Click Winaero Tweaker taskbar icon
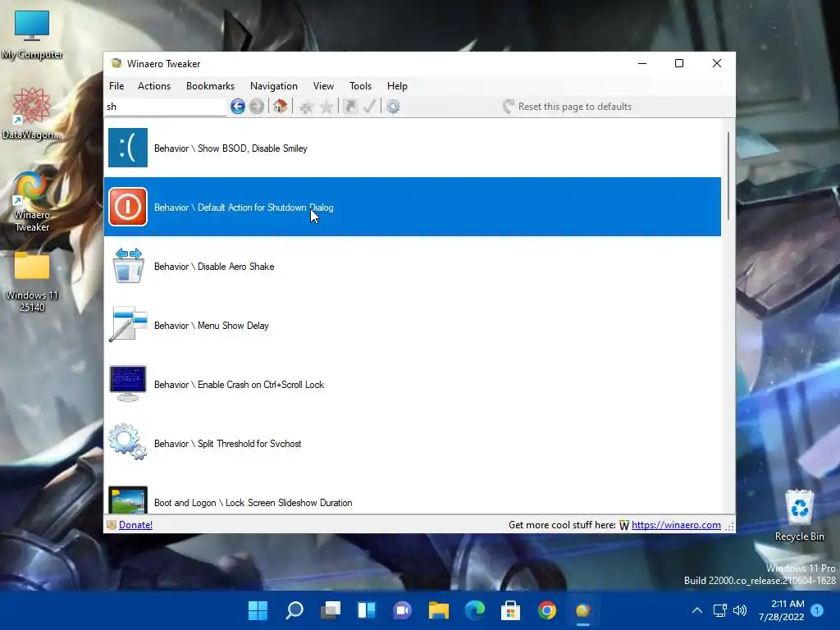 [583, 610]
